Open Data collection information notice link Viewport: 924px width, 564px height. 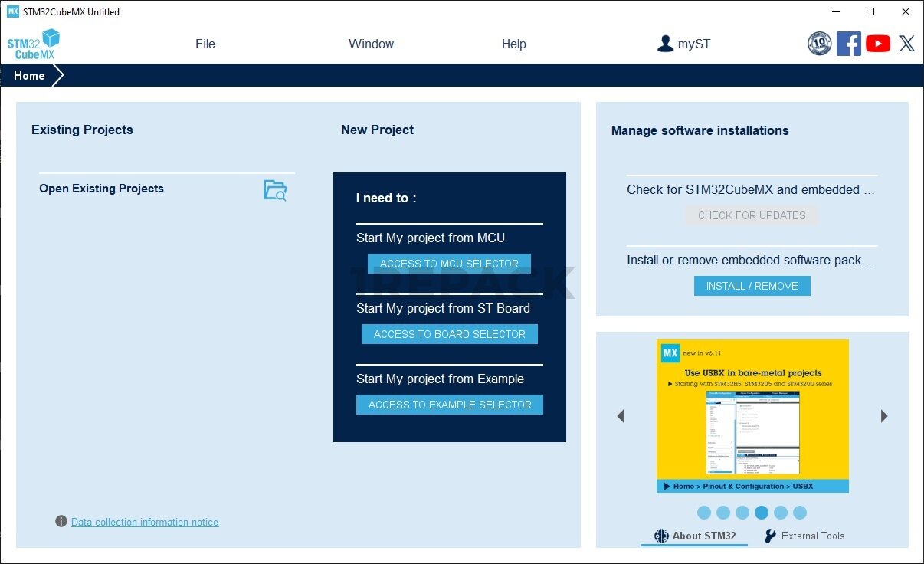pyautogui.click(x=145, y=522)
